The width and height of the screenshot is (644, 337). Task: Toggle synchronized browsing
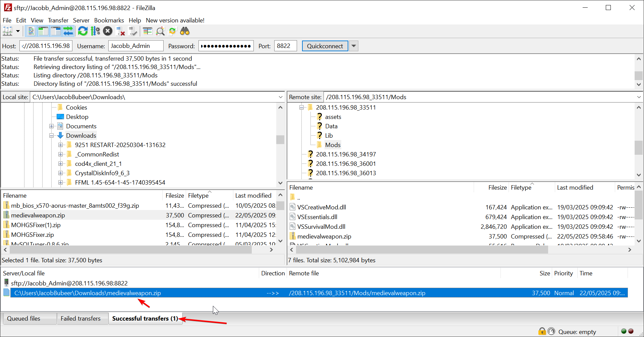point(172,31)
